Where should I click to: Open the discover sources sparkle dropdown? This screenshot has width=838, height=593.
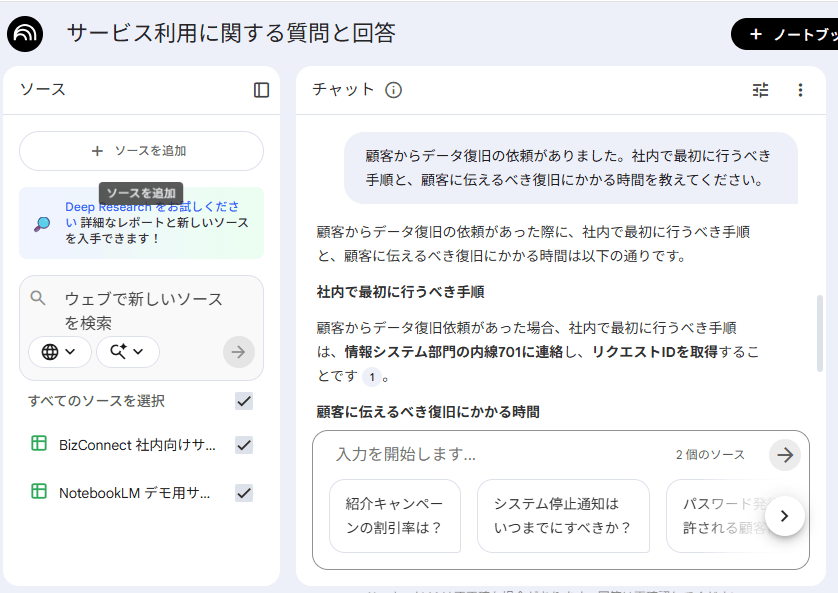click(x=127, y=352)
